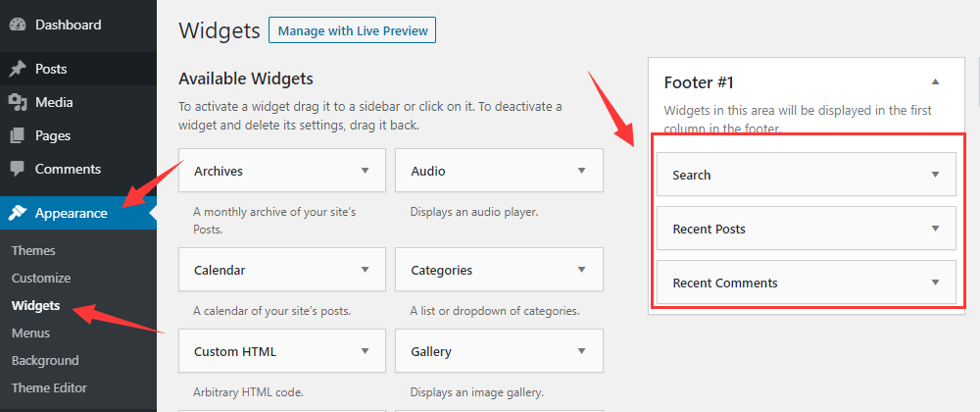The width and height of the screenshot is (980, 412).
Task: Open the Customize submenu link
Action: click(41, 279)
